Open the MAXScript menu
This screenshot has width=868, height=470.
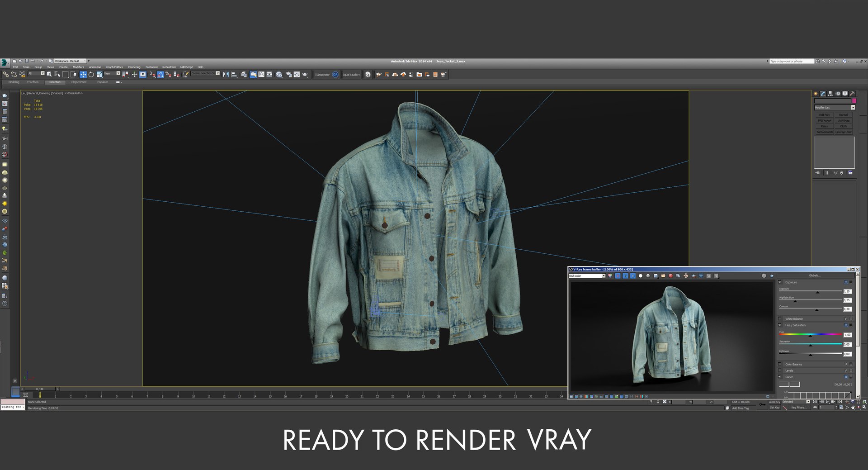186,67
